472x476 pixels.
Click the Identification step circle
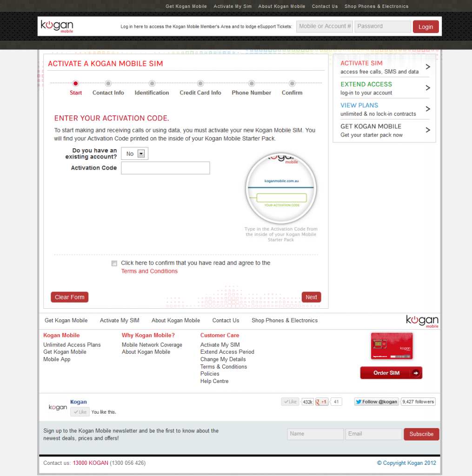[x=152, y=84]
